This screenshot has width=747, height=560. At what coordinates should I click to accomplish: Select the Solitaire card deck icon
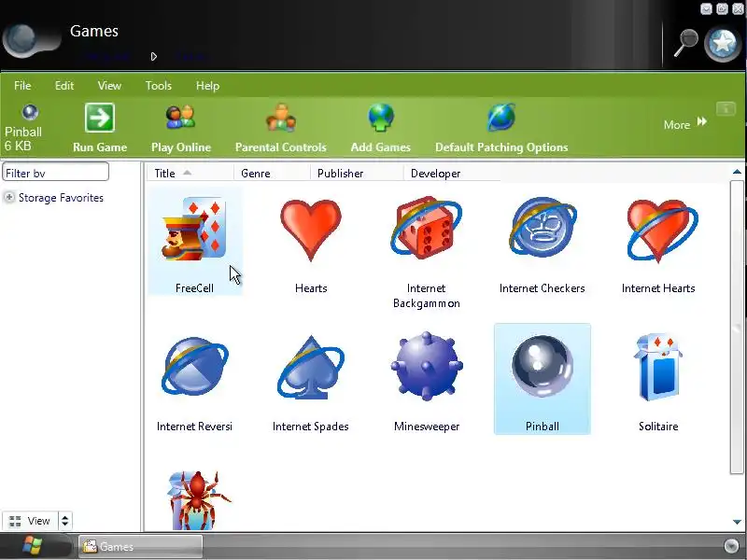[x=658, y=367]
